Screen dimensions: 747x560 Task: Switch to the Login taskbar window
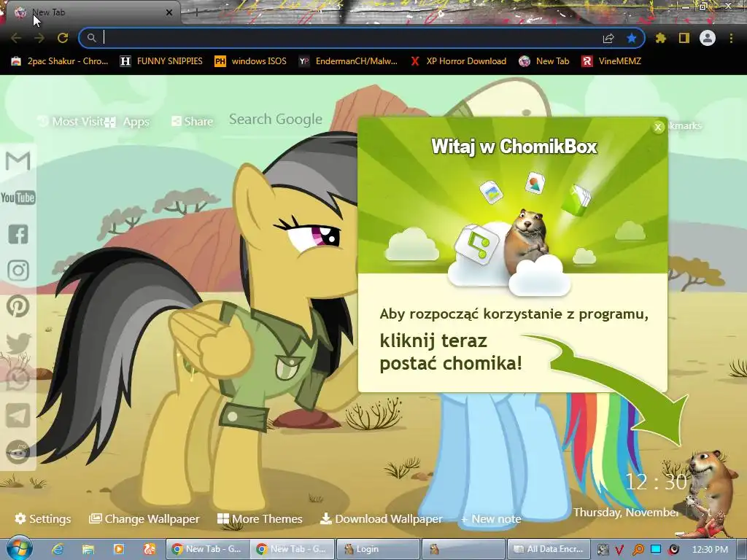[378, 549]
